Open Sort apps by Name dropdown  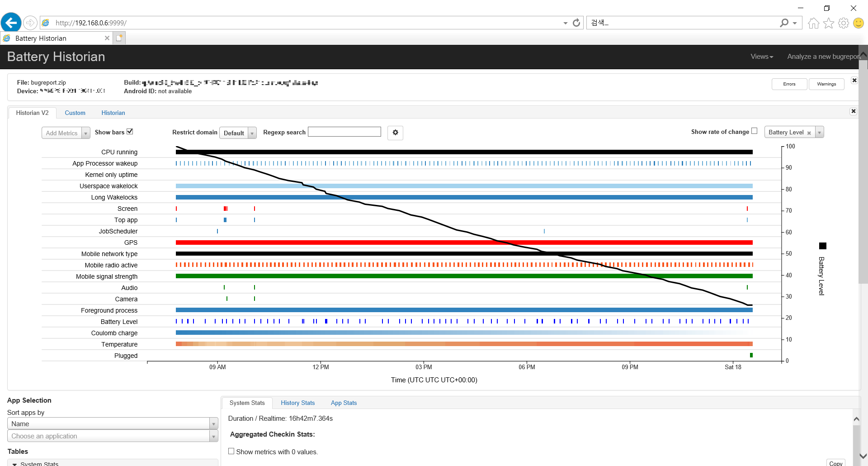pos(113,423)
